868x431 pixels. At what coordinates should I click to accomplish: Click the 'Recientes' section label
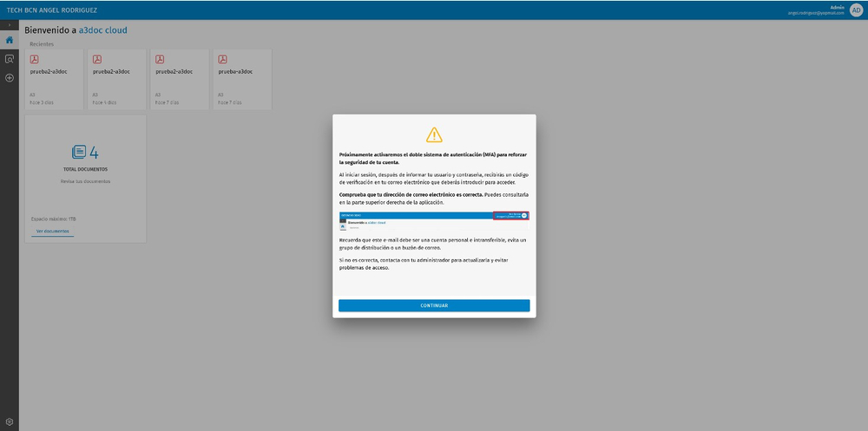pyautogui.click(x=42, y=44)
